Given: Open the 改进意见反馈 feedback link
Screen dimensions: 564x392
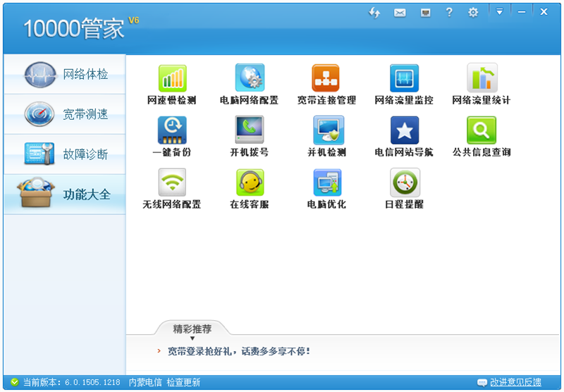Looking at the screenshot, I should [515, 382].
